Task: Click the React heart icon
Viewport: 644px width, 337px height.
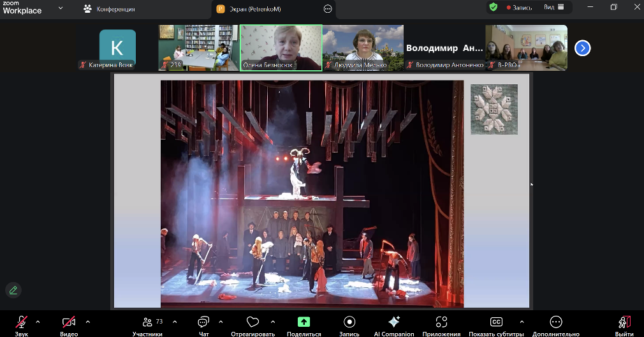Action: [253, 322]
